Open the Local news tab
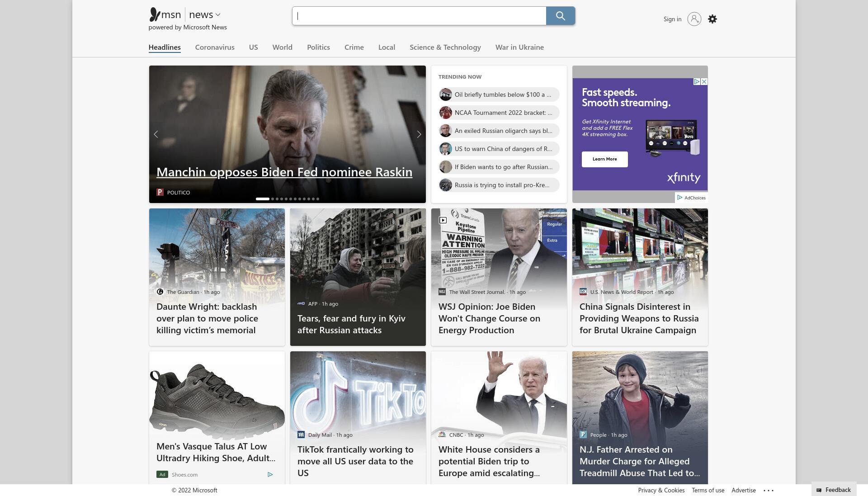The image size is (868, 496). [387, 47]
